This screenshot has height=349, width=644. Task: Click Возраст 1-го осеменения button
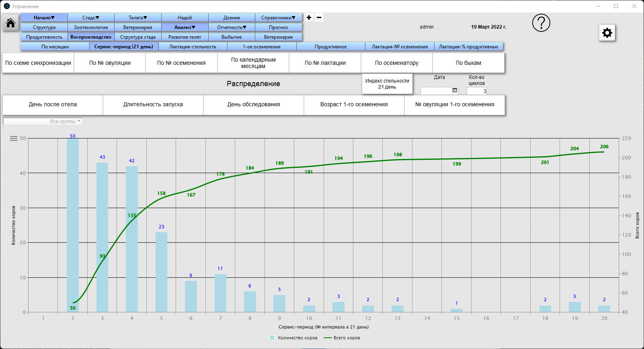(354, 105)
